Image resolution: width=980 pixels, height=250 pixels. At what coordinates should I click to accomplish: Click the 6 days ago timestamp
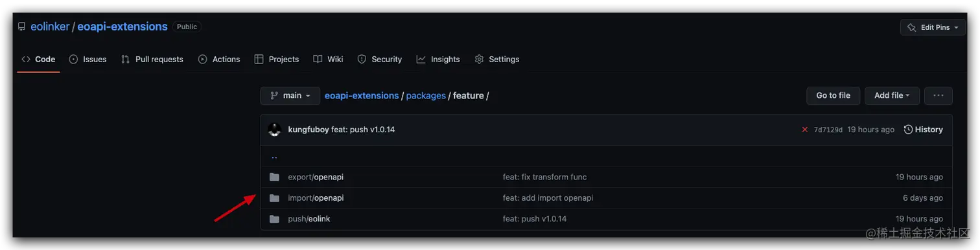tap(923, 198)
